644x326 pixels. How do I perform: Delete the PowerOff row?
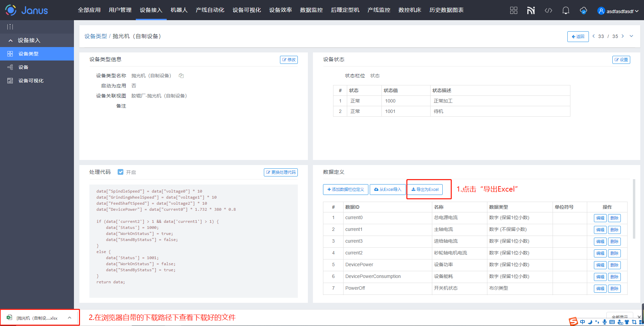pyautogui.click(x=614, y=288)
